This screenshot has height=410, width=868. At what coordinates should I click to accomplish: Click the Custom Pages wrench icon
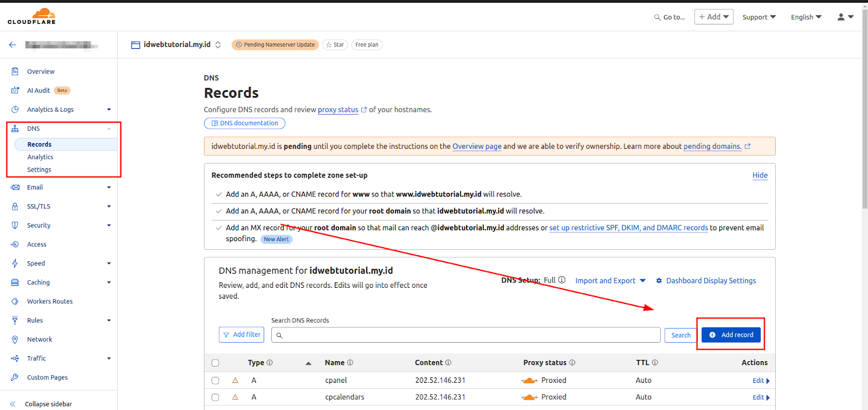(15, 377)
